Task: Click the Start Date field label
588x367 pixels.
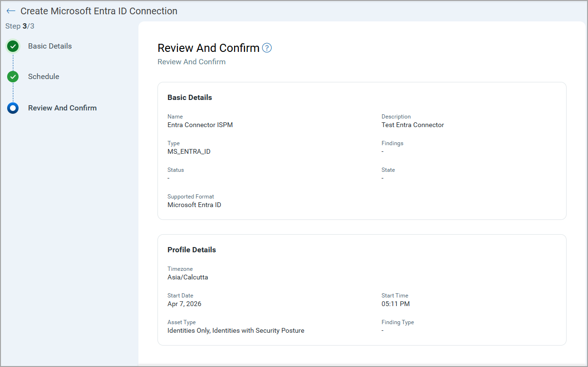Action: tap(180, 296)
